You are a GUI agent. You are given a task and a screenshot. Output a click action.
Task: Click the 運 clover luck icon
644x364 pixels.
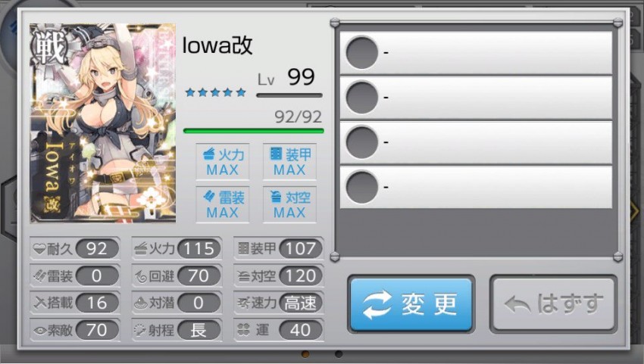(243, 329)
